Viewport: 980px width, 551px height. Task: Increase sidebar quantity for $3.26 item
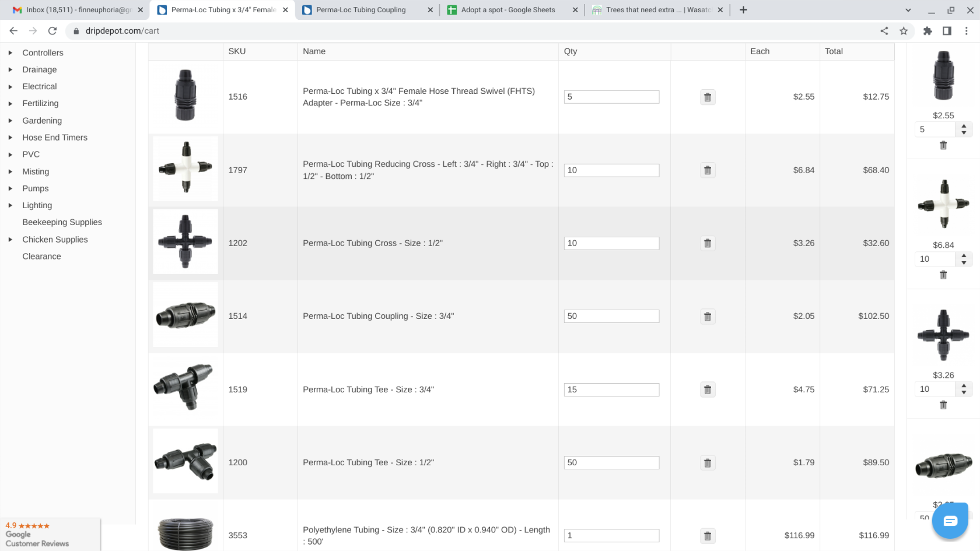point(964,385)
